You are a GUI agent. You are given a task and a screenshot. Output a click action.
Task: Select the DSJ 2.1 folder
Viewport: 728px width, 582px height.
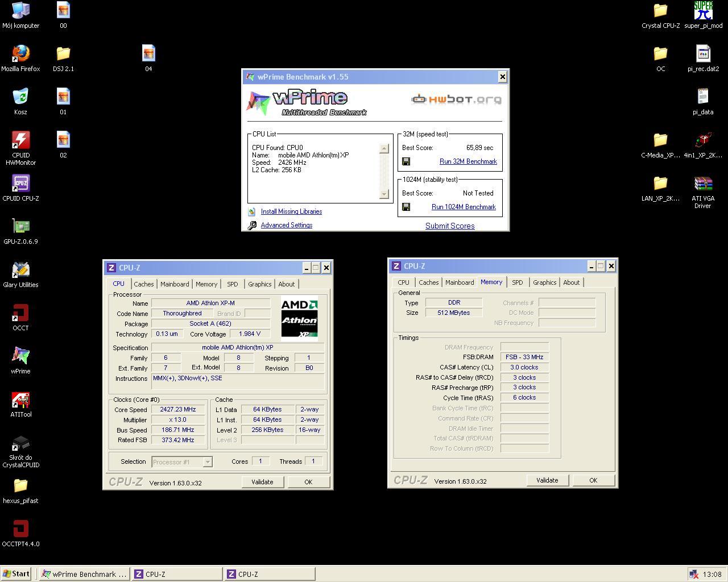pos(63,58)
